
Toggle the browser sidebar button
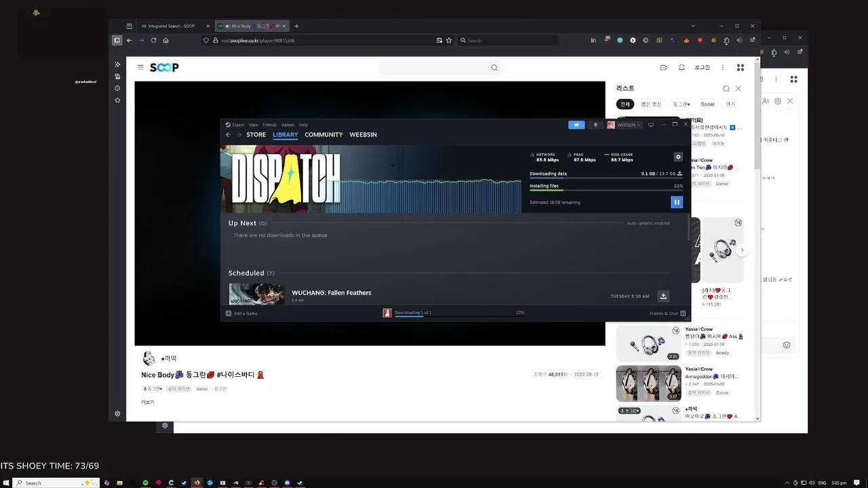point(117,40)
